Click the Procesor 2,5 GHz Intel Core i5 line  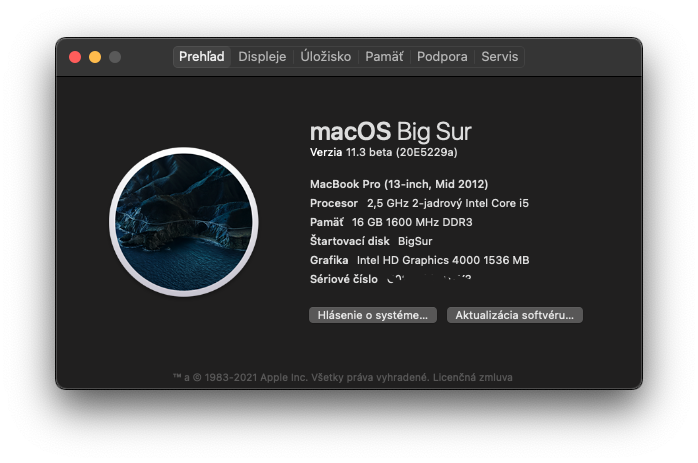tap(419, 203)
